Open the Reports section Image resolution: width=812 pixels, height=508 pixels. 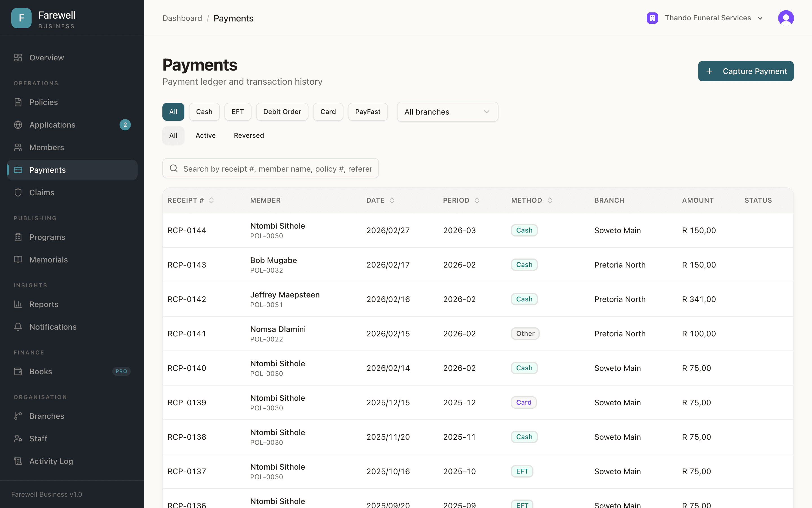pyautogui.click(x=72, y=305)
